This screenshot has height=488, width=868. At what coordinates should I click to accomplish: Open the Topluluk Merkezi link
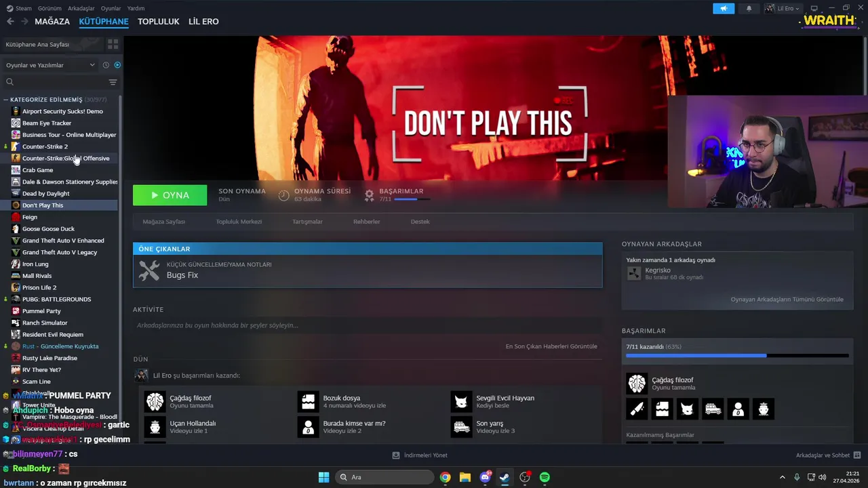pyautogui.click(x=239, y=222)
